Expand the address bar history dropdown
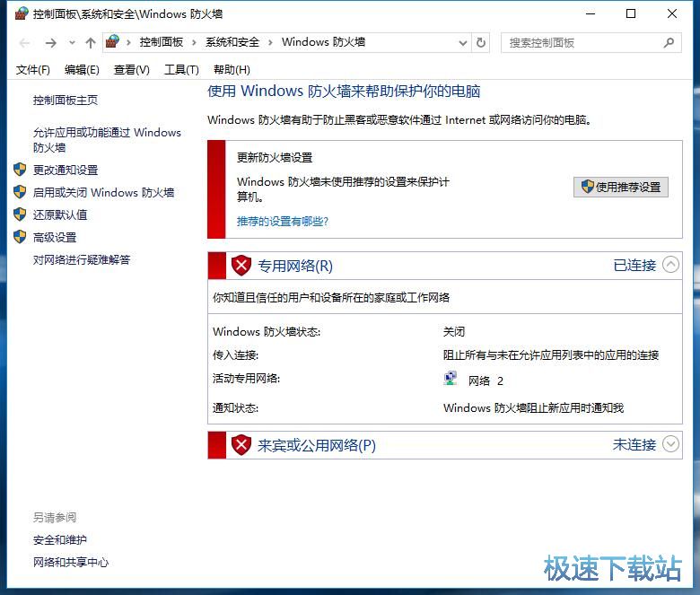The width and height of the screenshot is (700, 595). tap(463, 43)
